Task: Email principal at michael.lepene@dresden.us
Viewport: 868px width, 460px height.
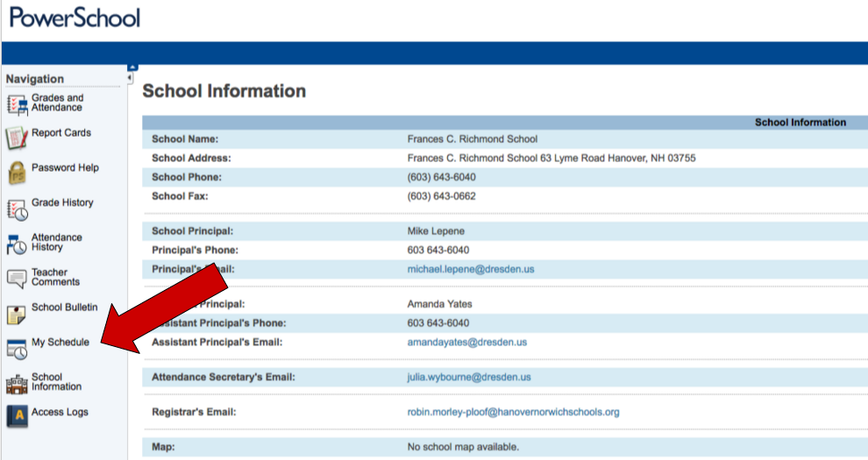Action: pyautogui.click(x=471, y=269)
